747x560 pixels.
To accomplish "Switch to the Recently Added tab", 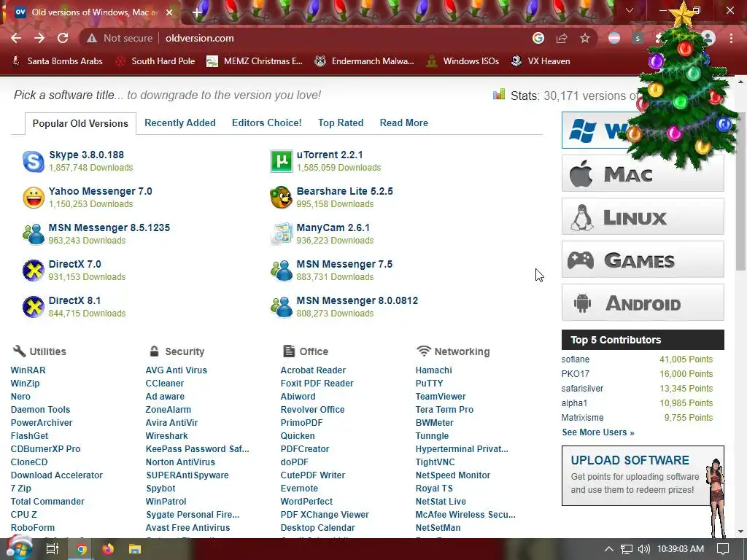I will [x=180, y=122].
